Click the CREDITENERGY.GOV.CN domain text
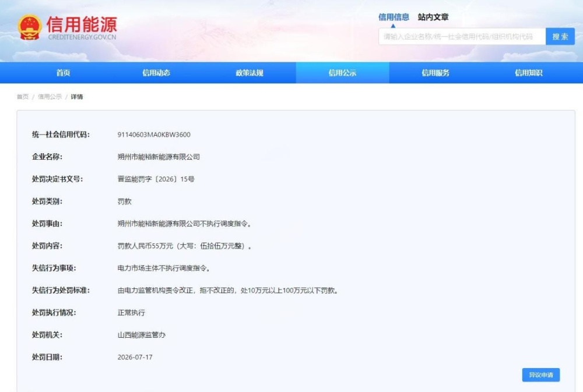The height and width of the screenshot is (392, 583). pos(82,37)
